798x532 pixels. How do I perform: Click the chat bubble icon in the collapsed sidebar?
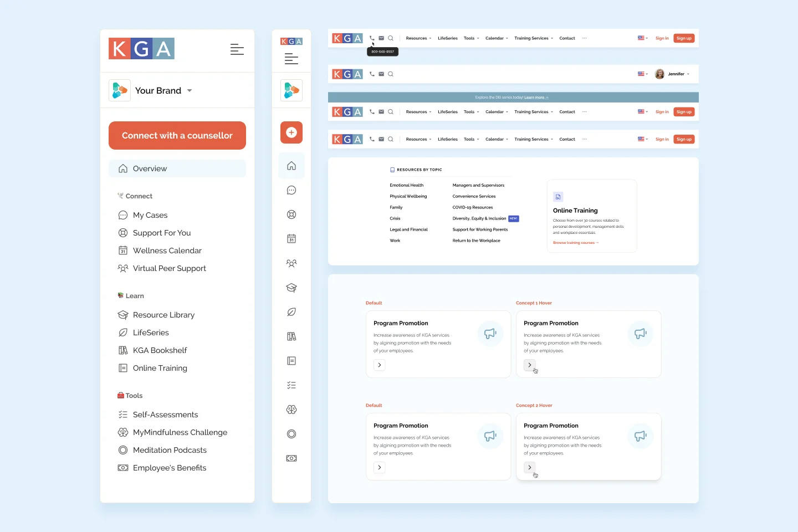coord(291,190)
